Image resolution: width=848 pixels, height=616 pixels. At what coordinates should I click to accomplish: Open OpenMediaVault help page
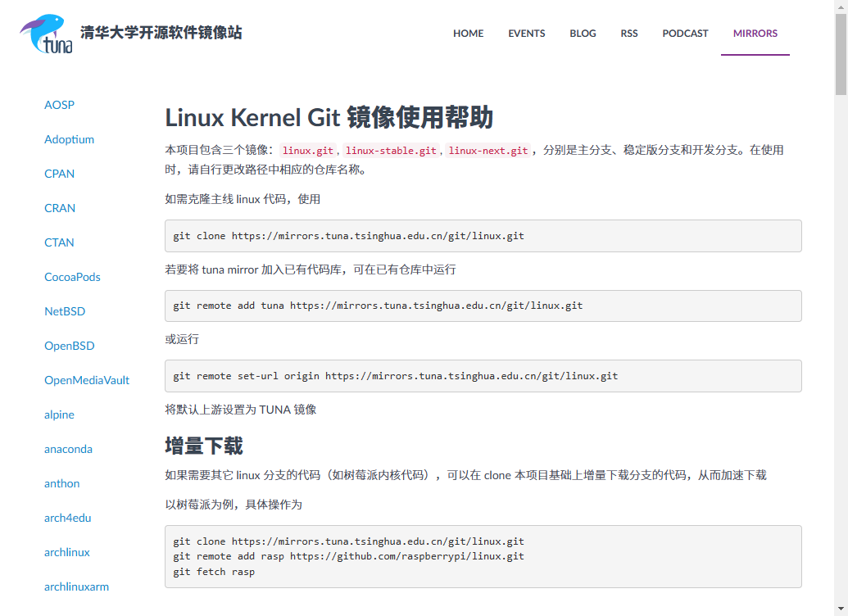[87, 380]
